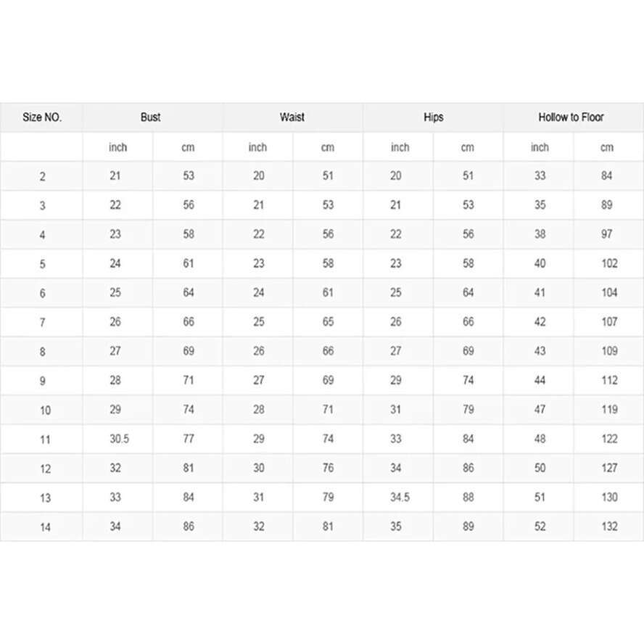Select the 119 cm Hollow to Floor cell
The width and height of the screenshot is (644, 644).
coord(609,410)
